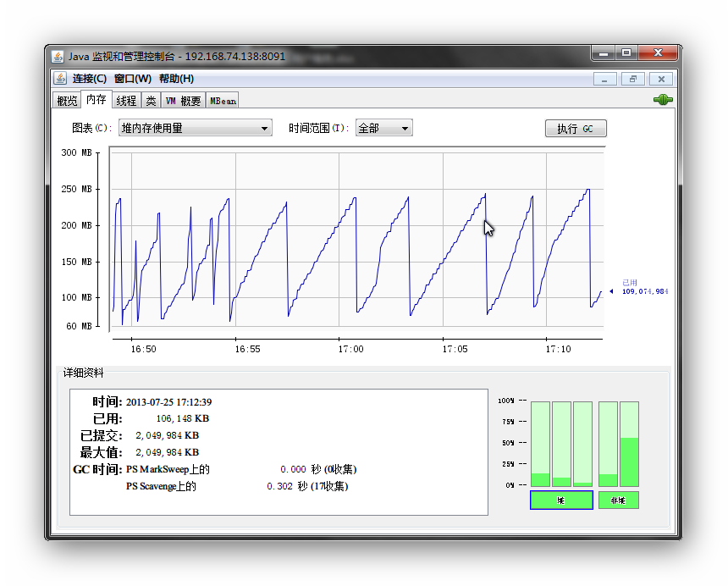The width and height of the screenshot is (728, 586).
Task: Click the 已用 value 106,148 KB
Action: pyautogui.click(x=183, y=419)
